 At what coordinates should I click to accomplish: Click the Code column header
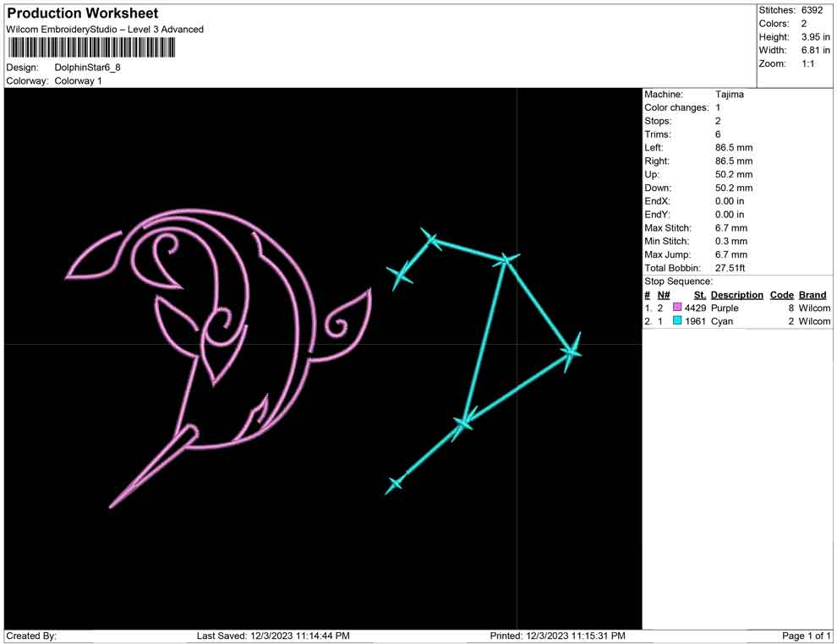781,295
